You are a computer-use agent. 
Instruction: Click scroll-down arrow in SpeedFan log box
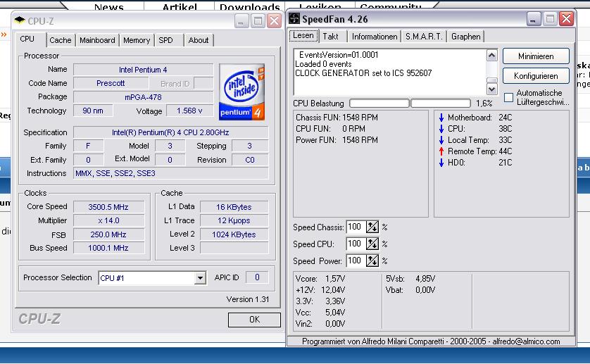492,89
